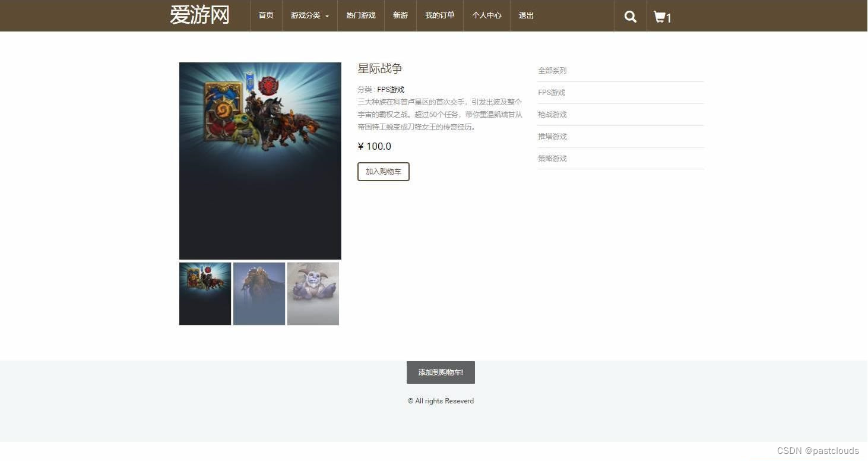The width and height of the screenshot is (868, 461).
Task: Open the 个人中心 page
Action: tap(486, 16)
